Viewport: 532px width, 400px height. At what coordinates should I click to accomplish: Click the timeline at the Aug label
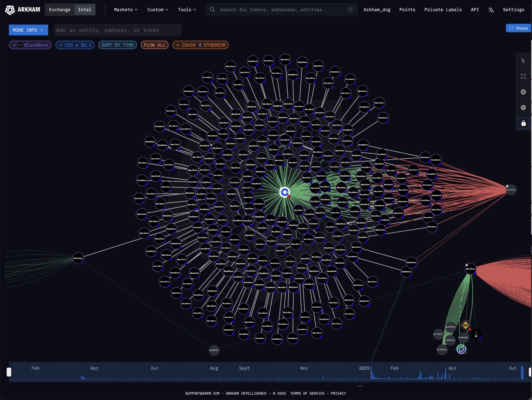coord(214,368)
